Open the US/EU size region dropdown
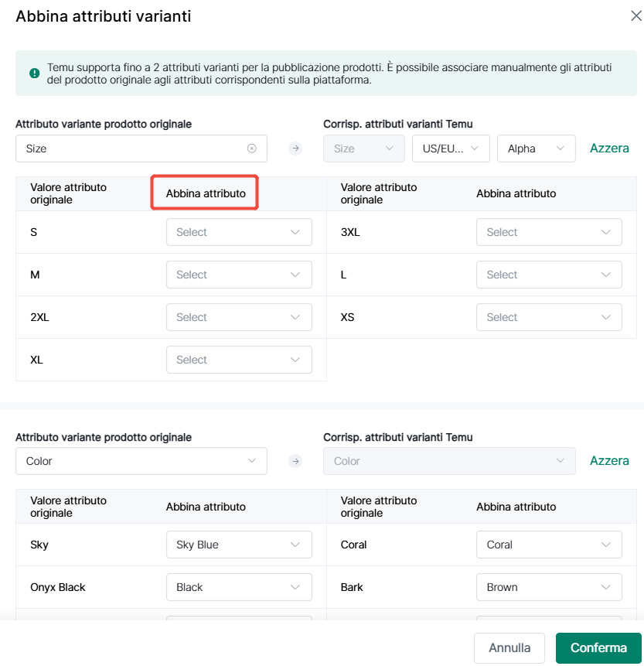 451,149
